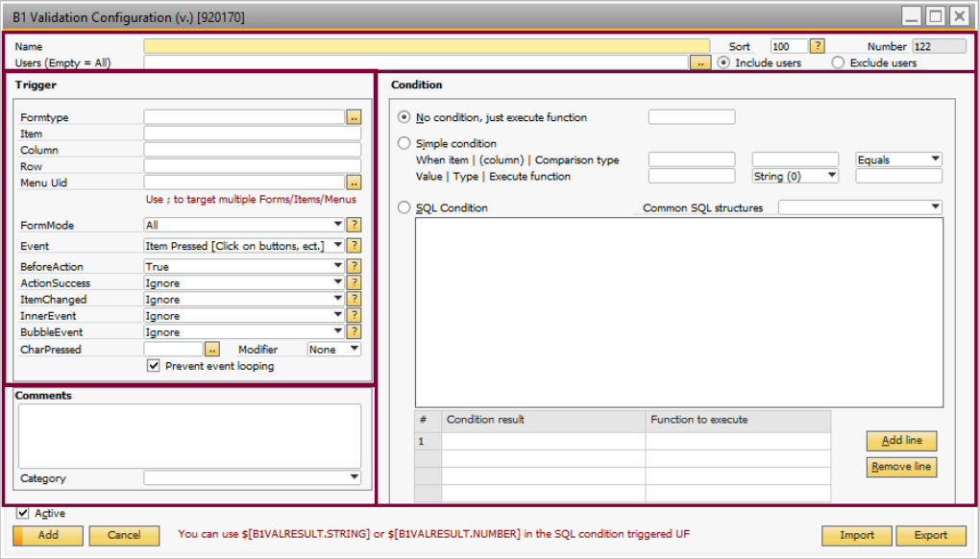Open the Comparison type Equals dropdown
Image resolution: width=980 pixels, height=559 pixels.
click(x=898, y=159)
